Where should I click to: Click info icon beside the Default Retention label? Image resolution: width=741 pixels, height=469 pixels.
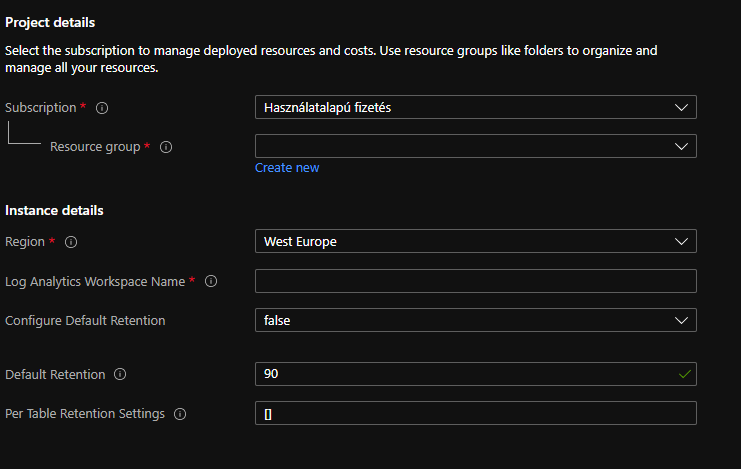coord(120,375)
